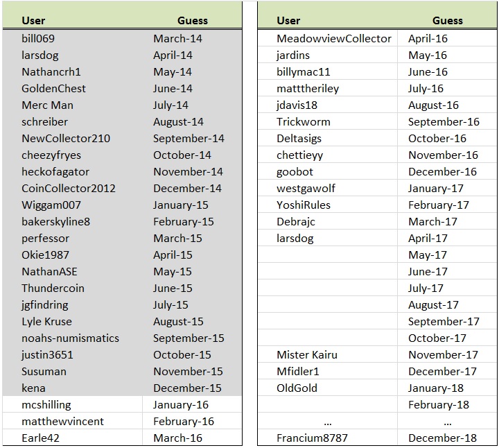Screen dimensions: 499x448
Task: Click the MeadowviewCollector cell
Action: [x=327, y=39]
